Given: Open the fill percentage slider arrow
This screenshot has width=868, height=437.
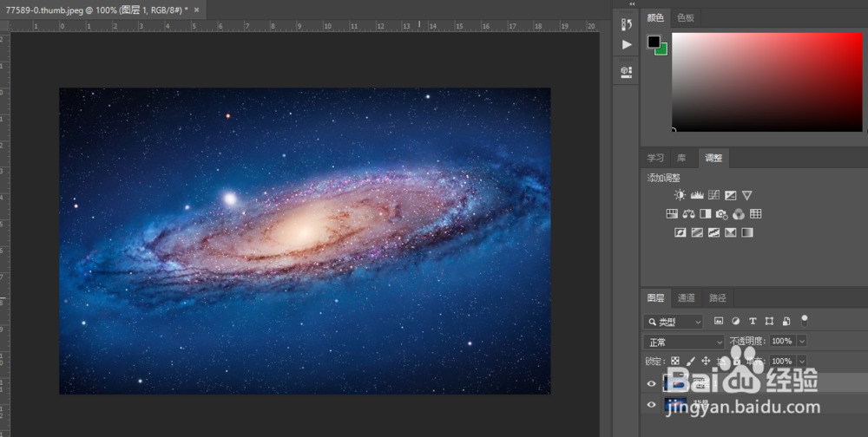Looking at the screenshot, I should [x=801, y=362].
